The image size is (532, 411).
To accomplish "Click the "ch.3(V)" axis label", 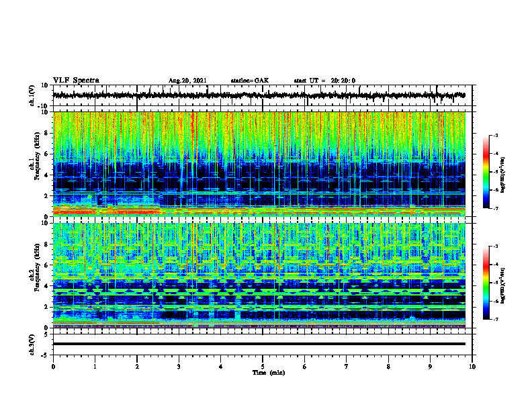I will (x=32, y=345).
